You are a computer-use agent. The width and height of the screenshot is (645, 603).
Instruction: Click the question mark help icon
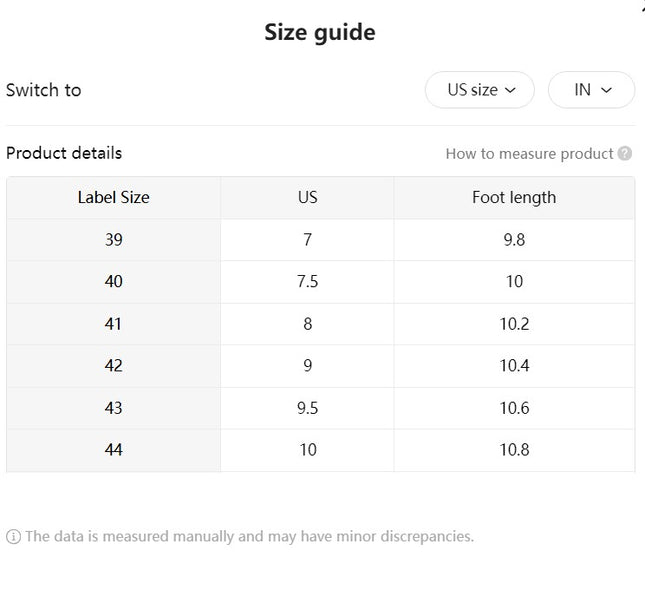625,153
